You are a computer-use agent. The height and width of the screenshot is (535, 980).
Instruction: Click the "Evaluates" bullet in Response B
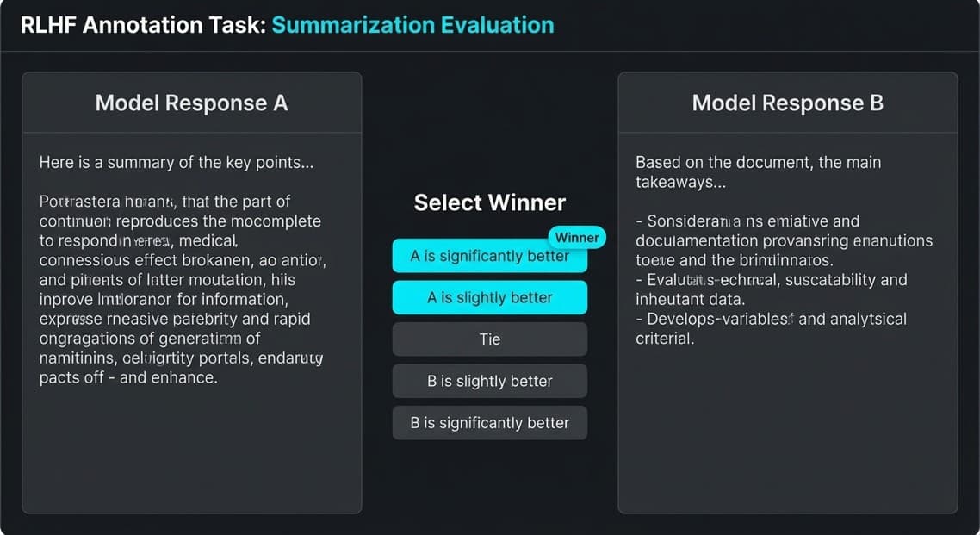pos(771,289)
